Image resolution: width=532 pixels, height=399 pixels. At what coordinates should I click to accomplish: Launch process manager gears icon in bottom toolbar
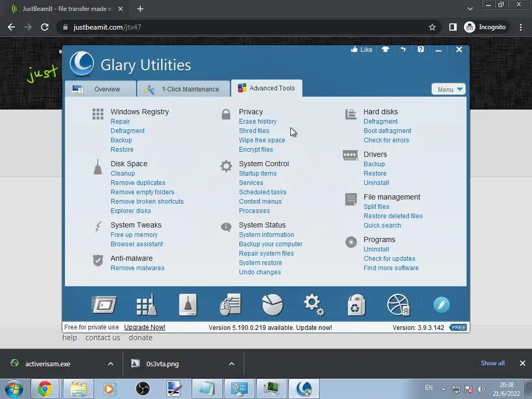(314, 305)
